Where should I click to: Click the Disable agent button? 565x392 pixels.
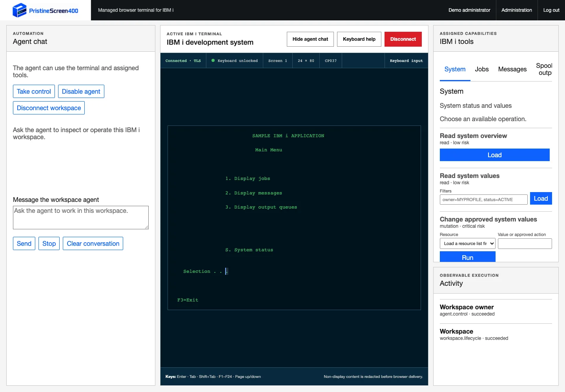pyautogui.click(x=81, y=91)
